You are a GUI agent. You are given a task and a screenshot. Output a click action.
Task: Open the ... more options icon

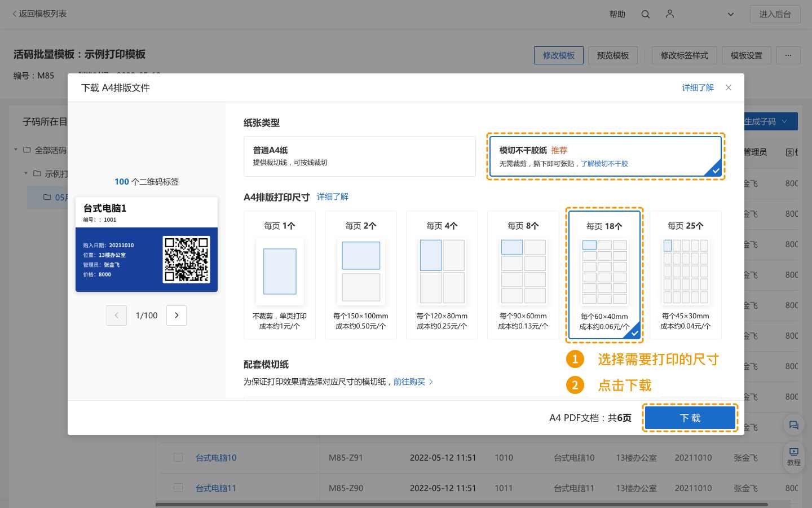[x=788, y=55]
